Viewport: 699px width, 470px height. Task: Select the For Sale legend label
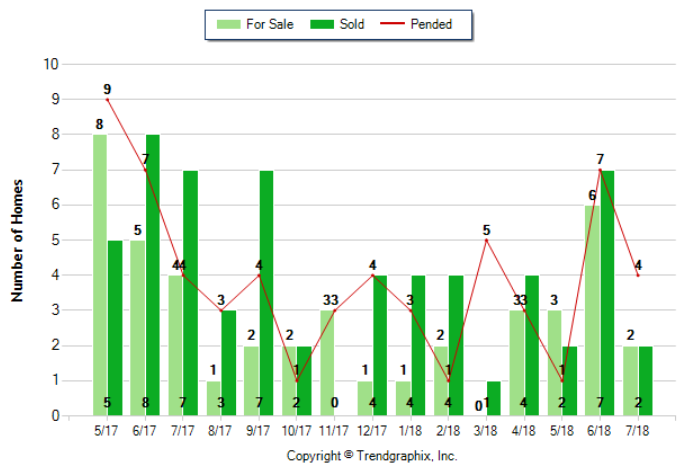pyautogui.click(x=269, y=24)
